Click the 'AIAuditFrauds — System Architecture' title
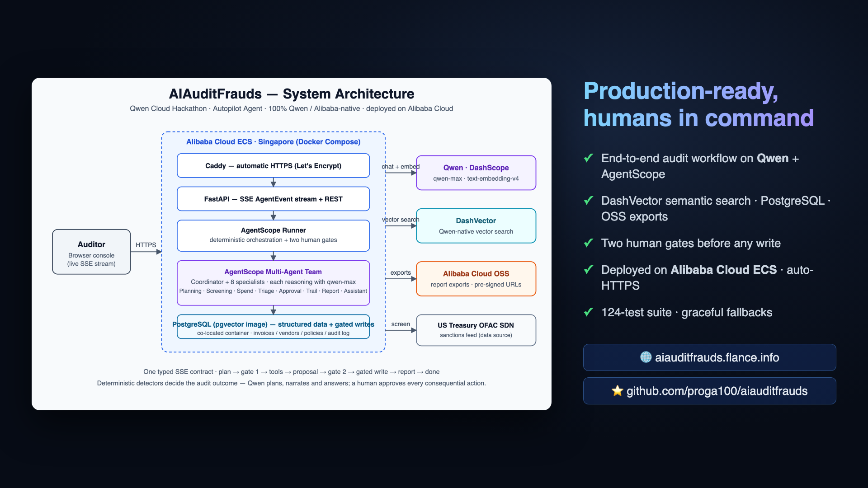868x488 pixels. (292, 94)
